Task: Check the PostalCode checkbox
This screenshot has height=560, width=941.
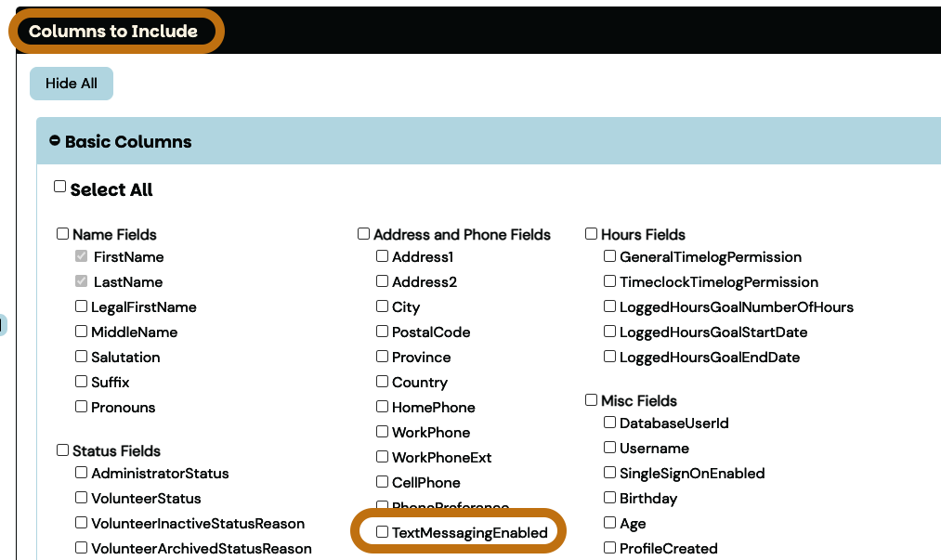Action: (x=383, y=332)
